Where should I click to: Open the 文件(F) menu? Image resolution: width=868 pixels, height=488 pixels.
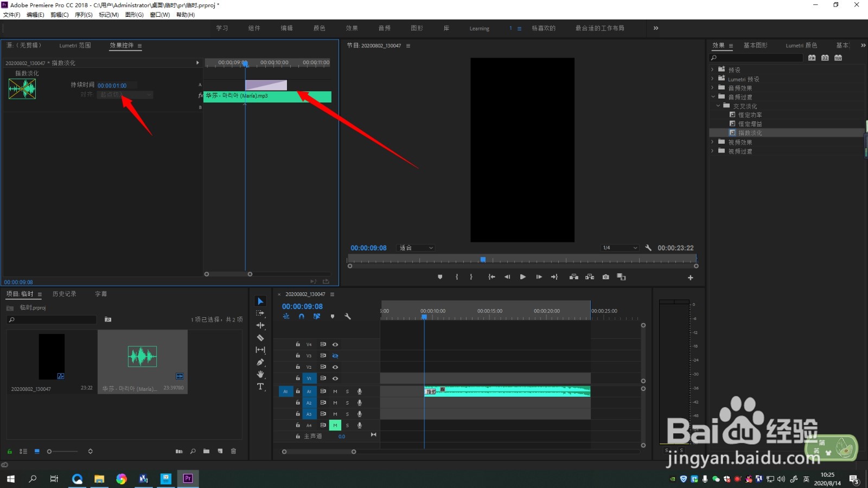pos(11,15)
